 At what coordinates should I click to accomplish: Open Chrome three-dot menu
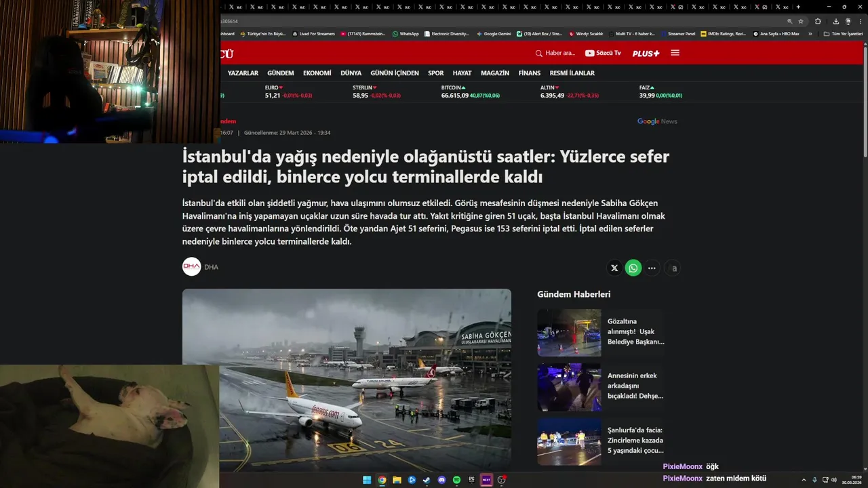click(x=860, y=21)
